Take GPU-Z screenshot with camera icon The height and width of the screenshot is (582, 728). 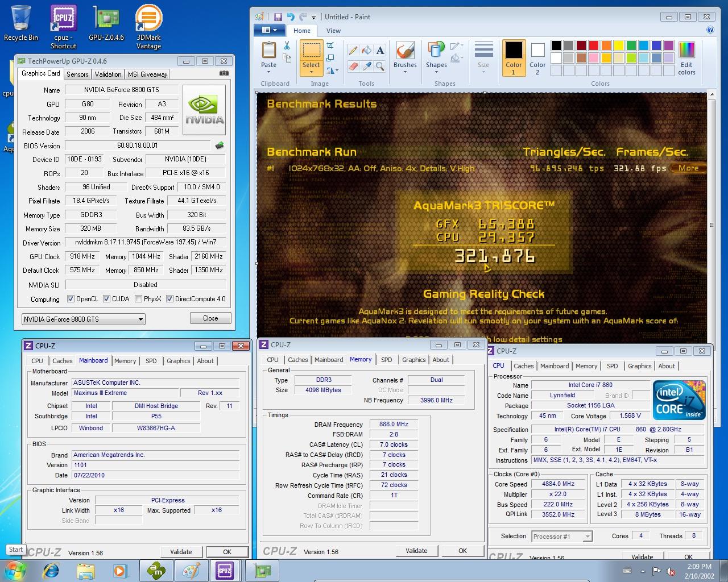click(x=224, y=73)
